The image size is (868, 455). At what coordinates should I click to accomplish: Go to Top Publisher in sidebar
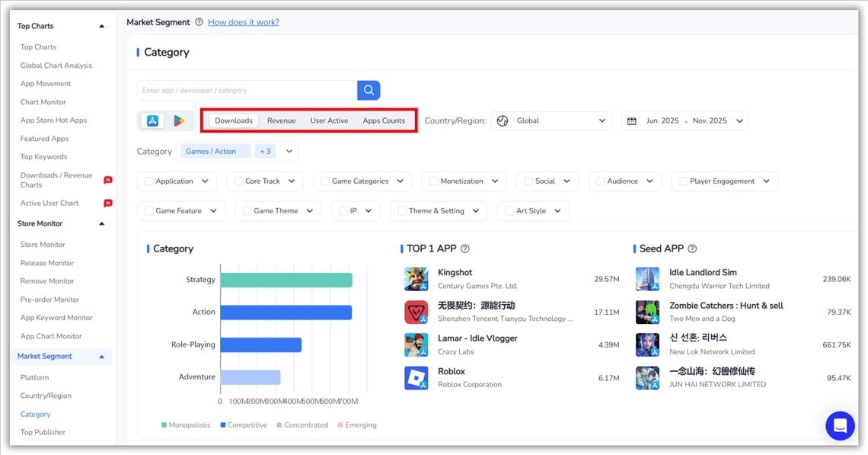point(43,432)
